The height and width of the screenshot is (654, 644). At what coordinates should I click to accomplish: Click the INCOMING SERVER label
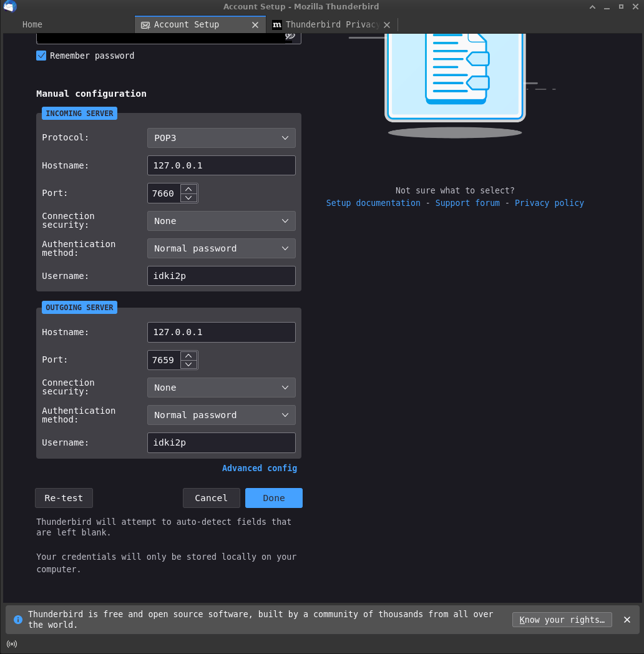[79, 114]
